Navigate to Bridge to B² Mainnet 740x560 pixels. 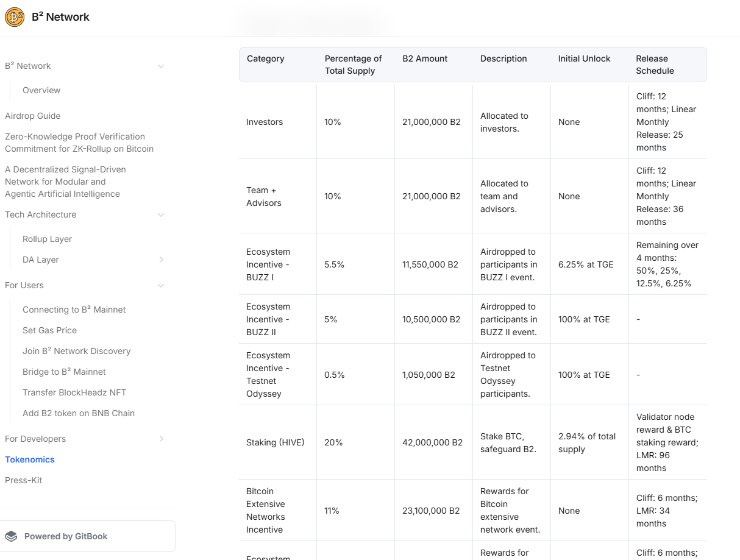pyautogui.click(x=64, y=372)
